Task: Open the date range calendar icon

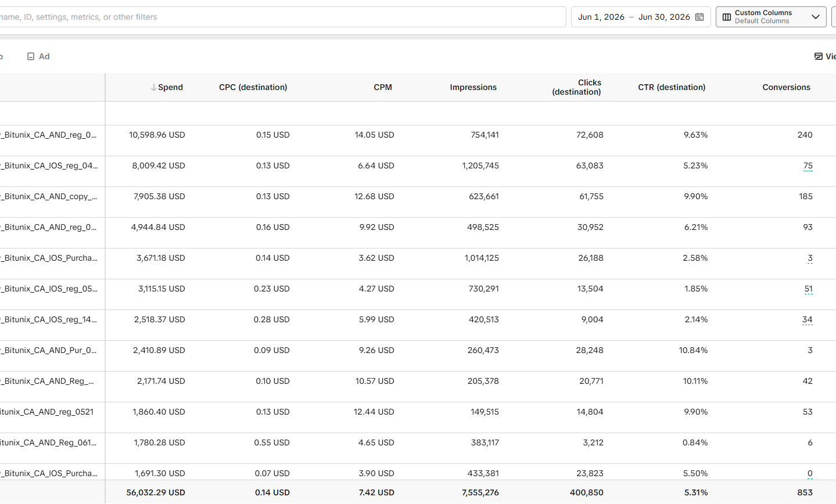Action: [x=699, y=17]
